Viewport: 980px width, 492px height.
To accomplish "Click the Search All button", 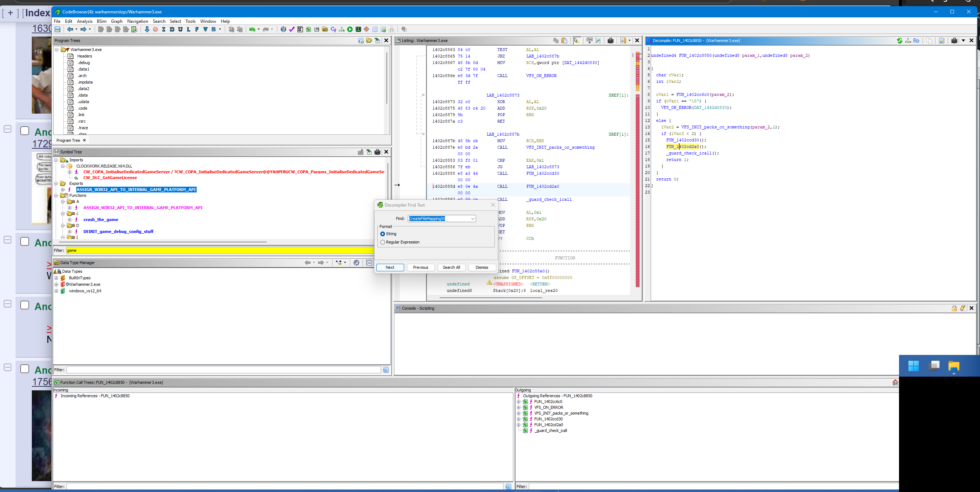I will 451,267.
